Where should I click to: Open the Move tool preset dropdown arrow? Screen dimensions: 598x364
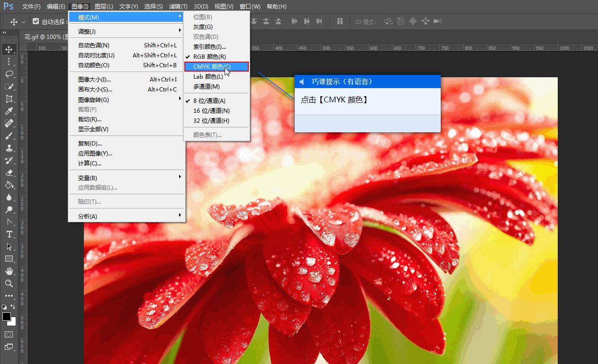(23, 22)
